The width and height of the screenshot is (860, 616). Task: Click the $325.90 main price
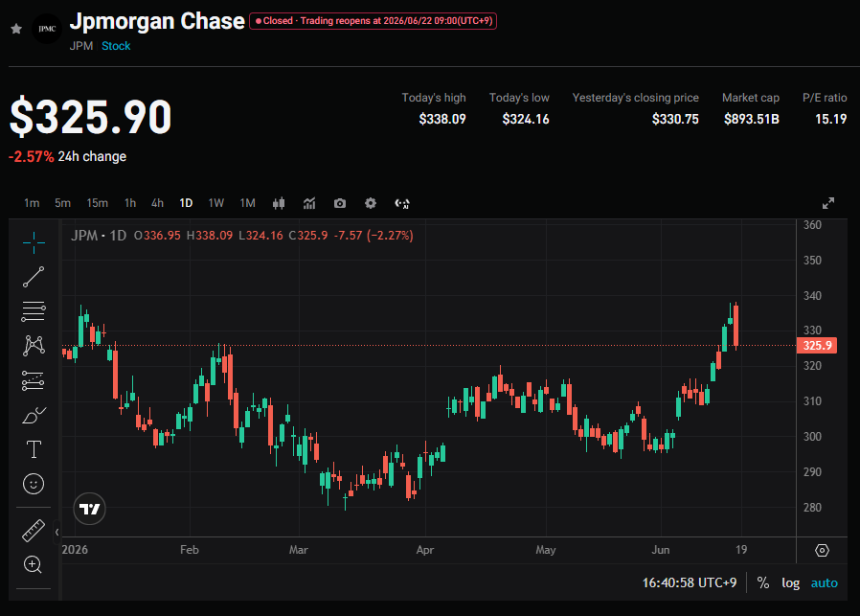(91, 116)
